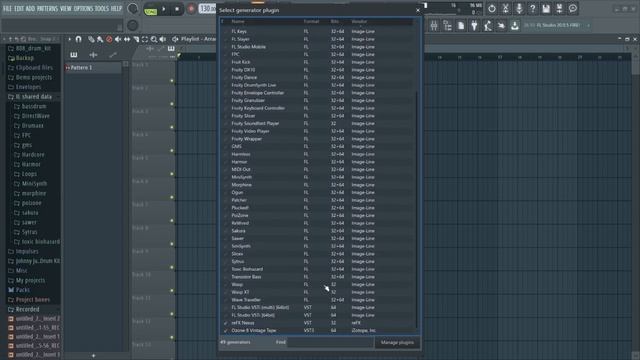Close the Select generator plugin dialog
The image size is (640, 360).
tap(418, 10)
